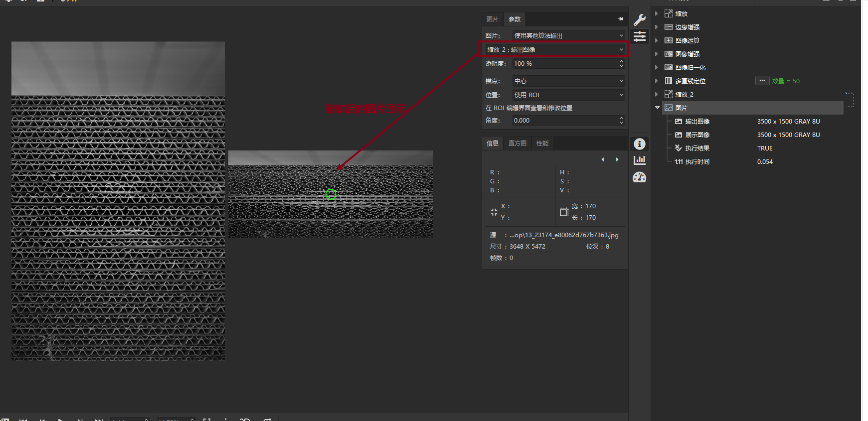Click the 多直线定位 tool icon in tree
Screen dimensions: 868x421
tap(669, 81)
